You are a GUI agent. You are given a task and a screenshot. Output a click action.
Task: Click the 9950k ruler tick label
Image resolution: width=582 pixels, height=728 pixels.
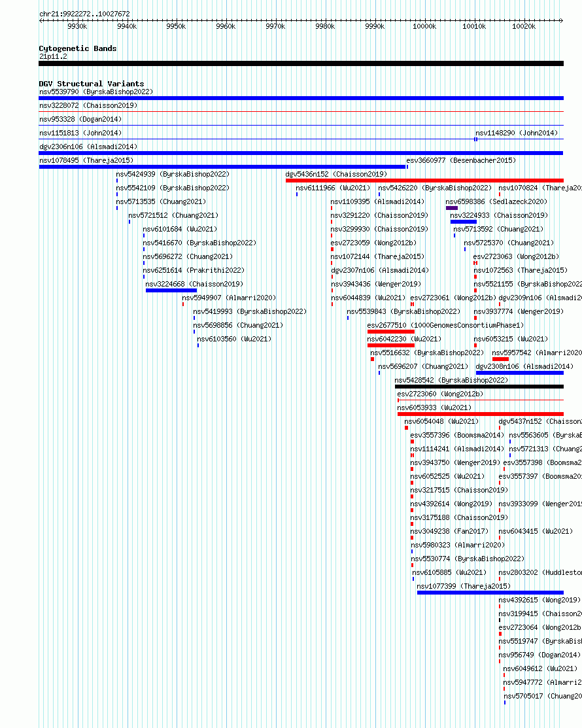pos(176,26)
